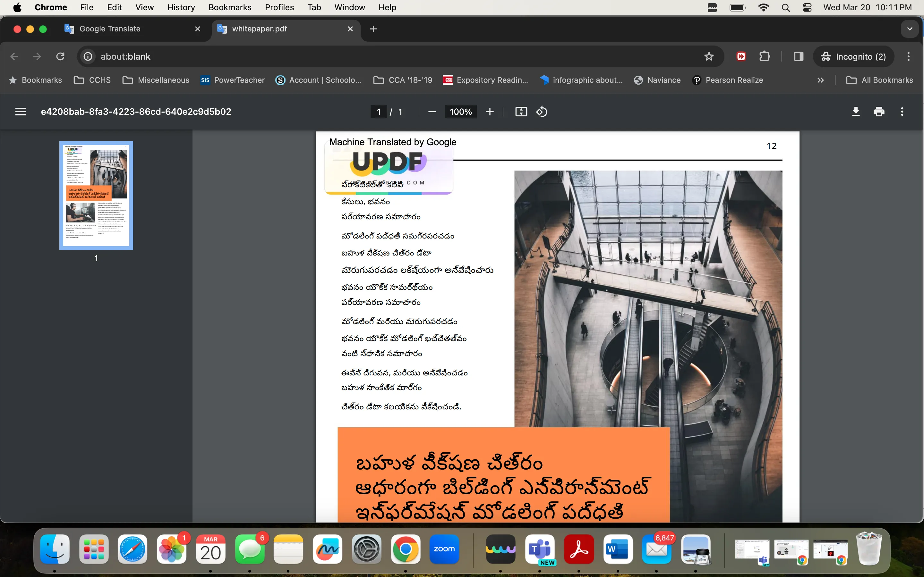Screen dimensions: 924x577
Task: Click the PDF reader extension icon
Action: tap(740, 56)
